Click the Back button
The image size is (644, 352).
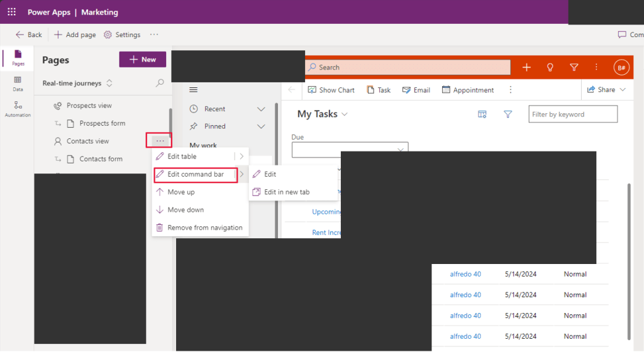(29, 35)
